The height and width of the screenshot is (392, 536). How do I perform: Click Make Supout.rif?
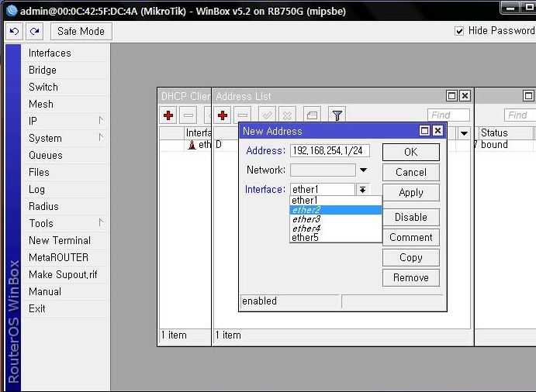tap(65, 274)
